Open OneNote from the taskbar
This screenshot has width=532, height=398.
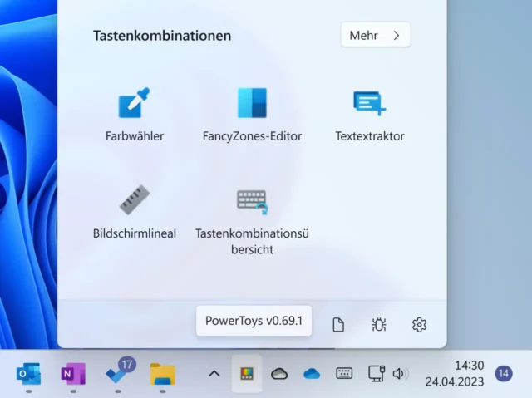click(x=73, y=374)
